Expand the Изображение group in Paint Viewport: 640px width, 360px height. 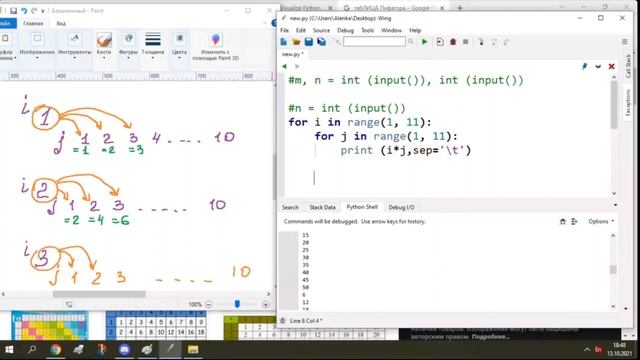pos(37,48)
